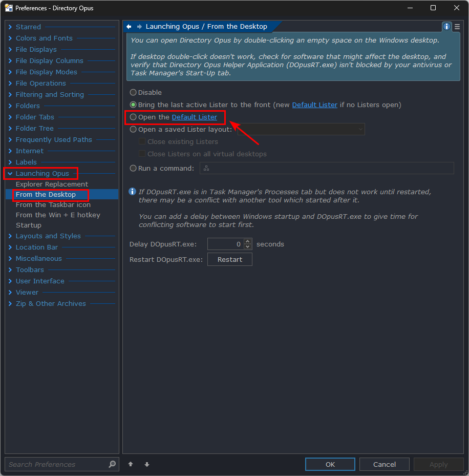Image resolution: width=469 pixels, height=476 pixels.
Task: Expand the User Interface category
Action: pos(10,281)
